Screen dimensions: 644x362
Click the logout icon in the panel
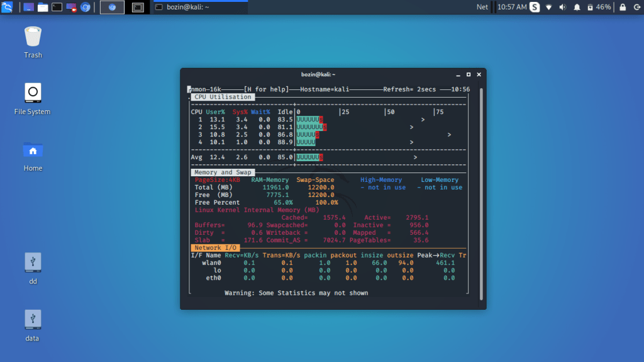tap(635, 7)
